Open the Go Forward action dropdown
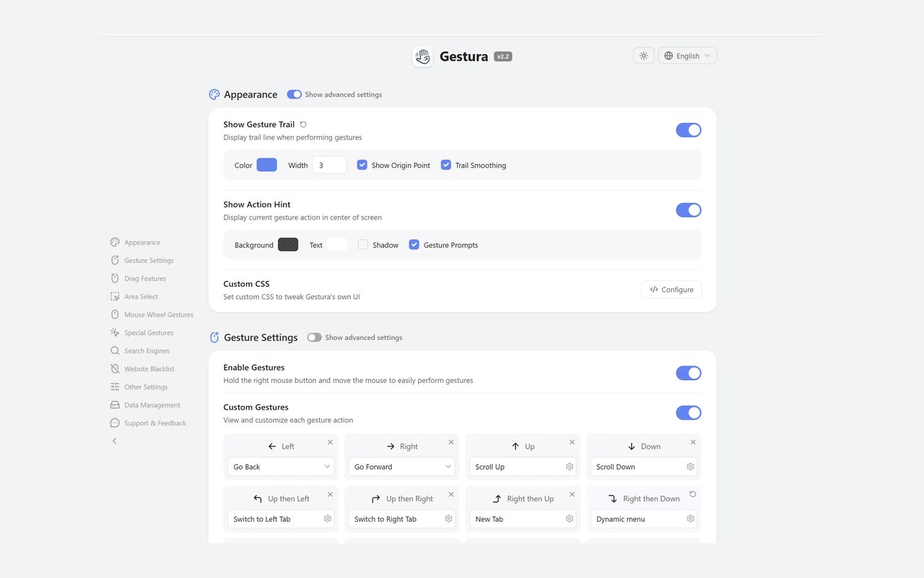This screenshot has height=578, width=924. tap(401, 467)
